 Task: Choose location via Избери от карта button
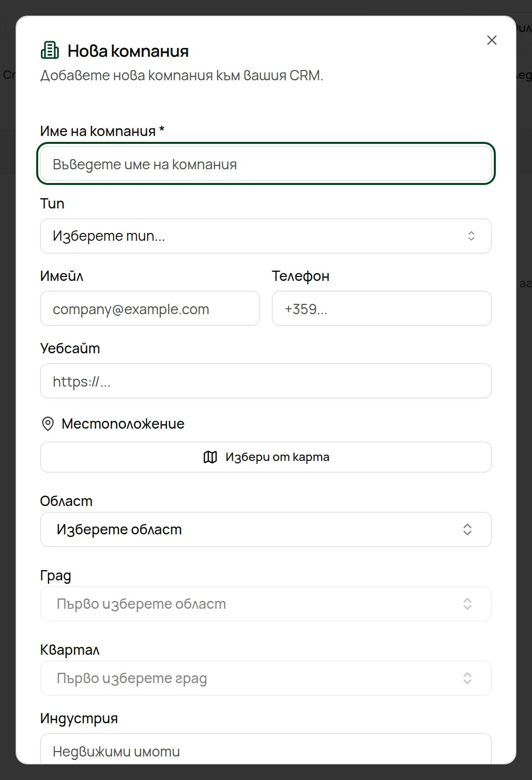pyautogui.click(x=266, y=457)
